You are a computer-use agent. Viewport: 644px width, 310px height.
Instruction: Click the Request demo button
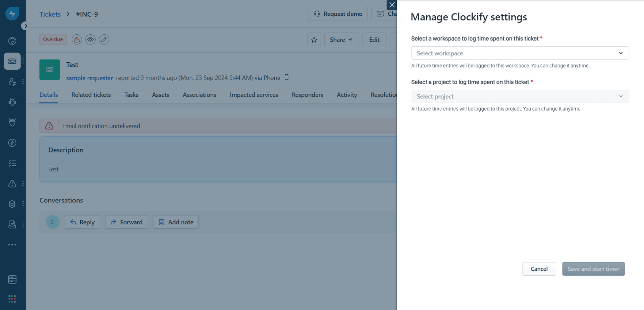coord(338,14)
